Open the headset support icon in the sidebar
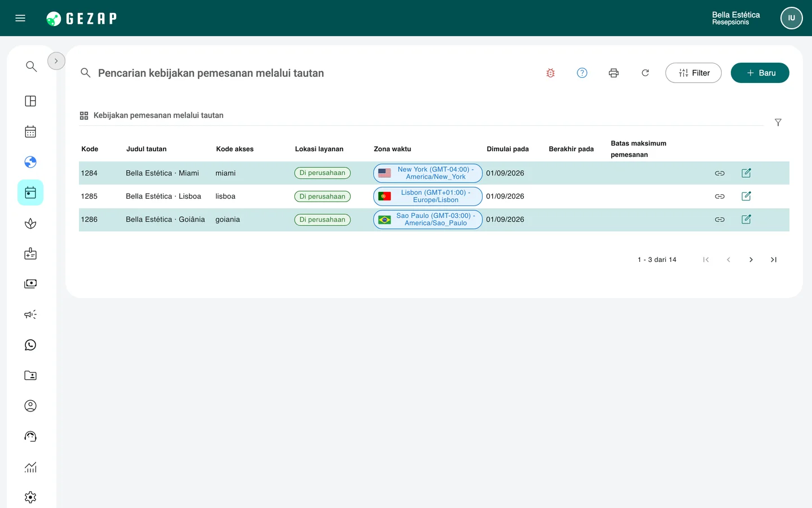 coord(30,436)
